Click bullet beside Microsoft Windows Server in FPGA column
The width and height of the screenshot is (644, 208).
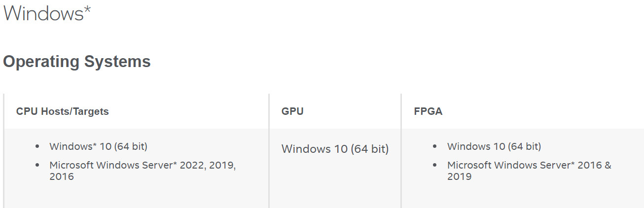(x=434, y=166)
